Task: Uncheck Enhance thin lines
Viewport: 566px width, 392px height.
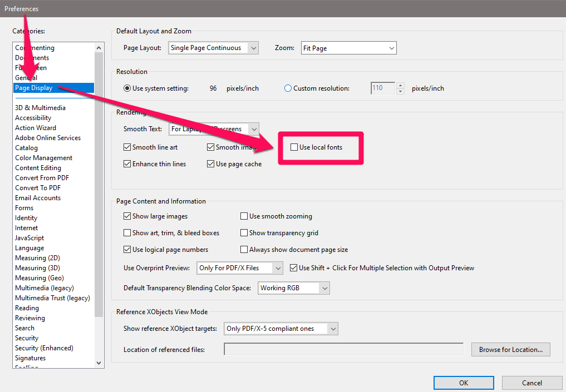Action: coord(126,164)
